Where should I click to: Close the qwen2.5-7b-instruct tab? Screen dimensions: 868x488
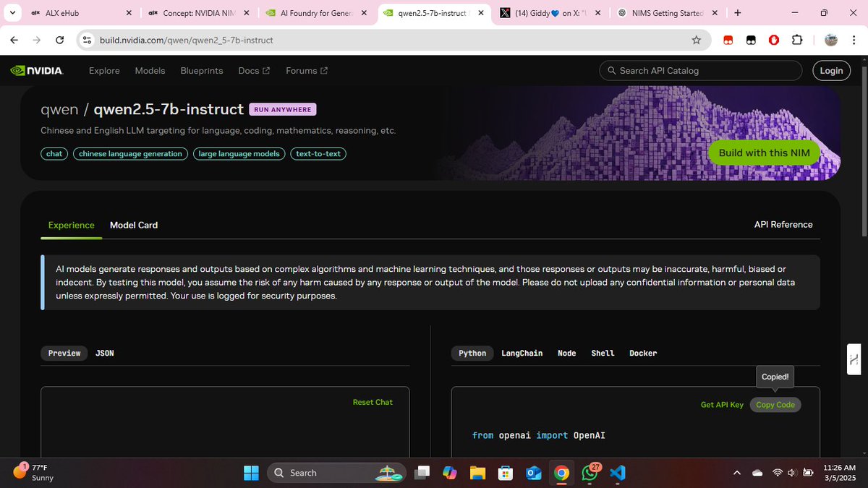pyautogui.click(x=480, y=13)
